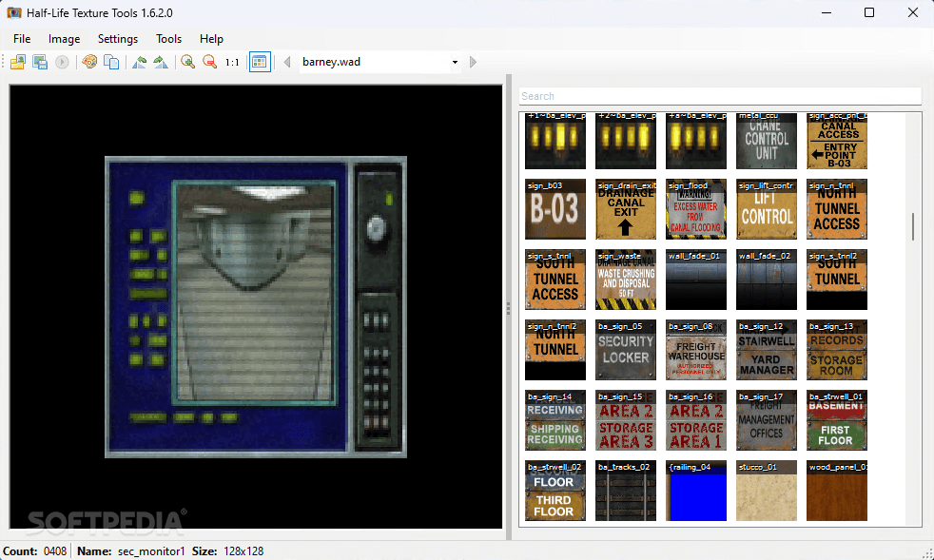
Task: Select the ba_sign_12 Stairwell thumbnail
Action: [766, 350]
